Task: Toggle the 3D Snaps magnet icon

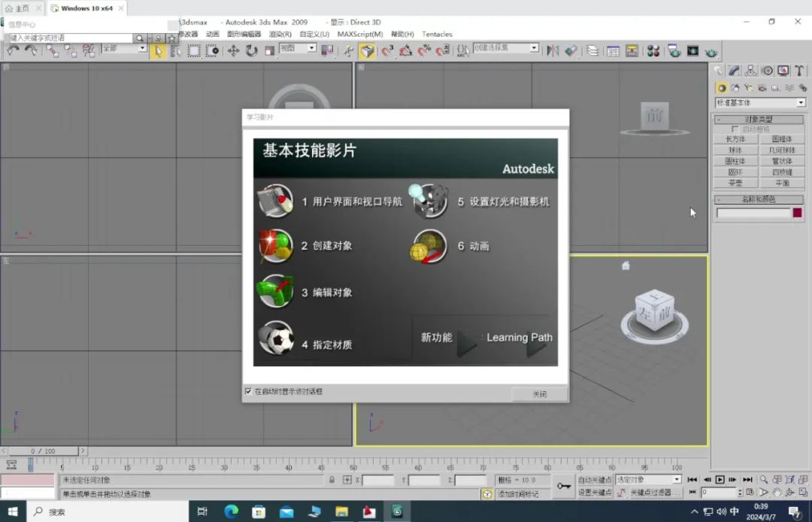Action: [387, 50]
